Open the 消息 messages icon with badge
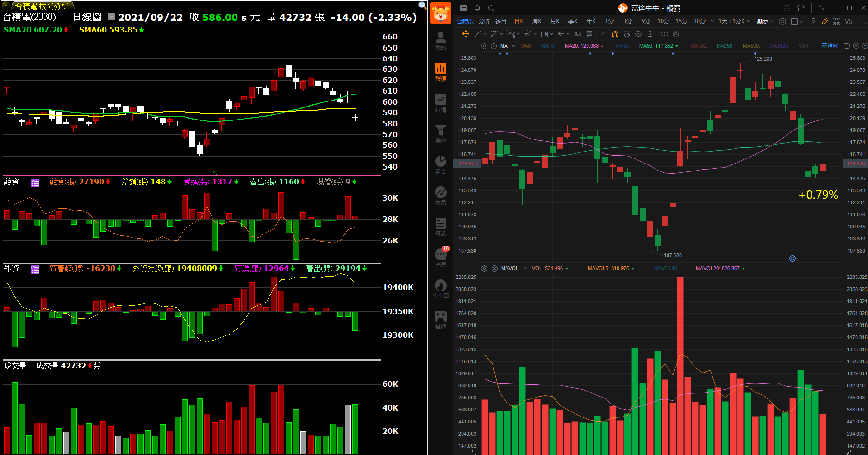This screenshot has width=868, height=455. click(x=441, y=257)
